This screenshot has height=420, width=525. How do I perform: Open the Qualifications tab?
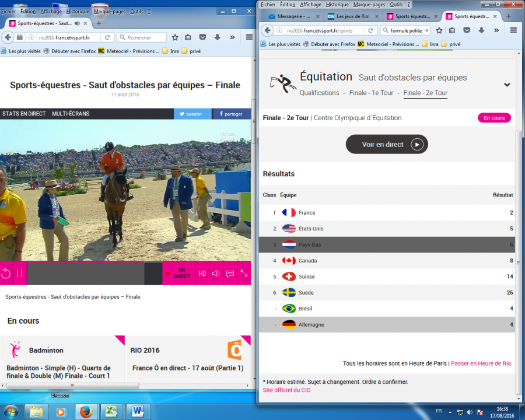click(319, 93)
